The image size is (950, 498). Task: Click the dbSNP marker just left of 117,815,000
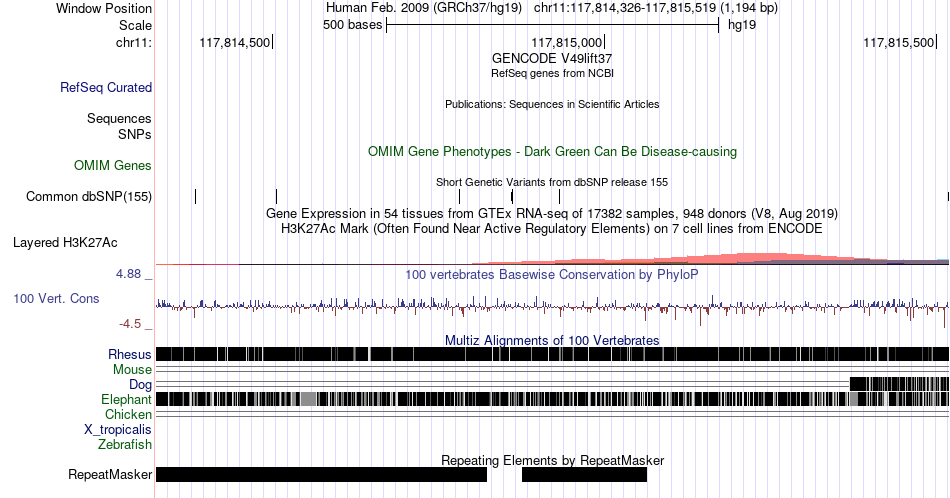click(x=559, y=196)
